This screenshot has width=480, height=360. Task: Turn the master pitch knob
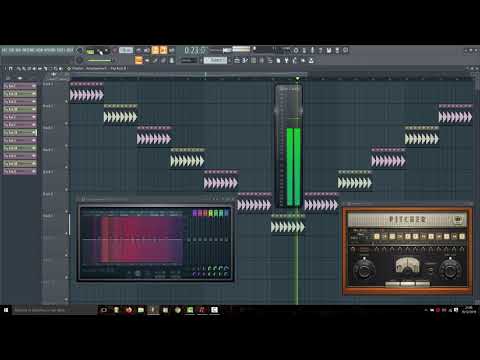click(x=79, y=60)
